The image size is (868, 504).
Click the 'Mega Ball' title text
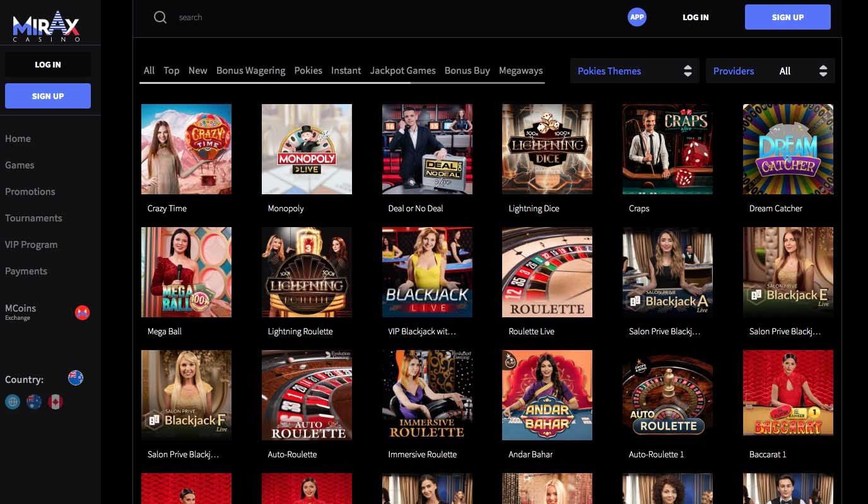tap(165, 331)
